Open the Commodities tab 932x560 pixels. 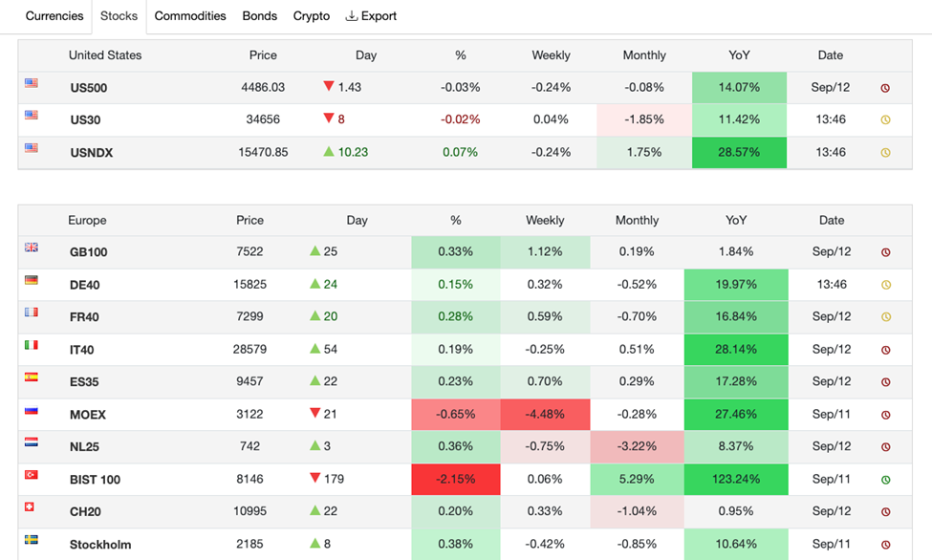tap(190, 16)
